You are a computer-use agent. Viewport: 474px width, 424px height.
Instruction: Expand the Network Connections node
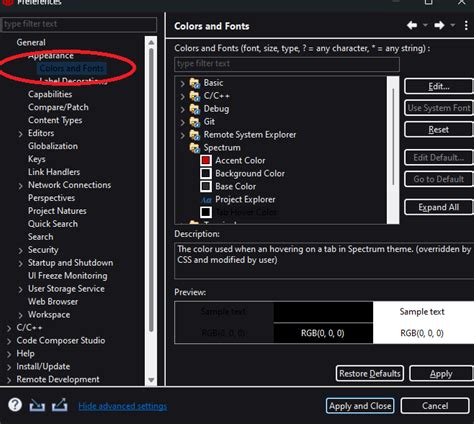click(21, 186)
